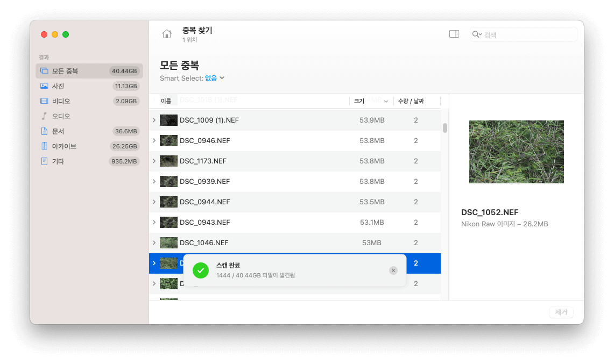Click the green scan complete checkmark icon
Viewport: 614px width, 364px height.
[x=201, y=270]
